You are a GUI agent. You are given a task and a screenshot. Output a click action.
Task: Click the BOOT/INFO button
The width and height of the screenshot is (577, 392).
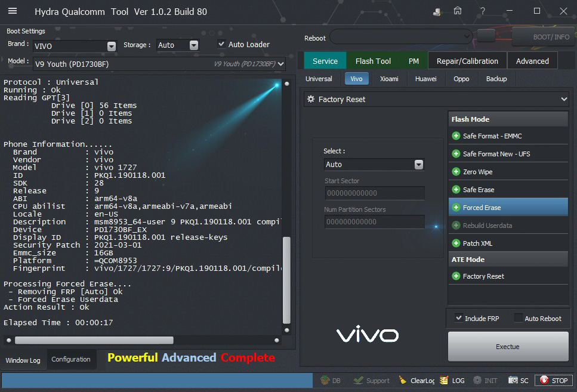click(543, 36)
